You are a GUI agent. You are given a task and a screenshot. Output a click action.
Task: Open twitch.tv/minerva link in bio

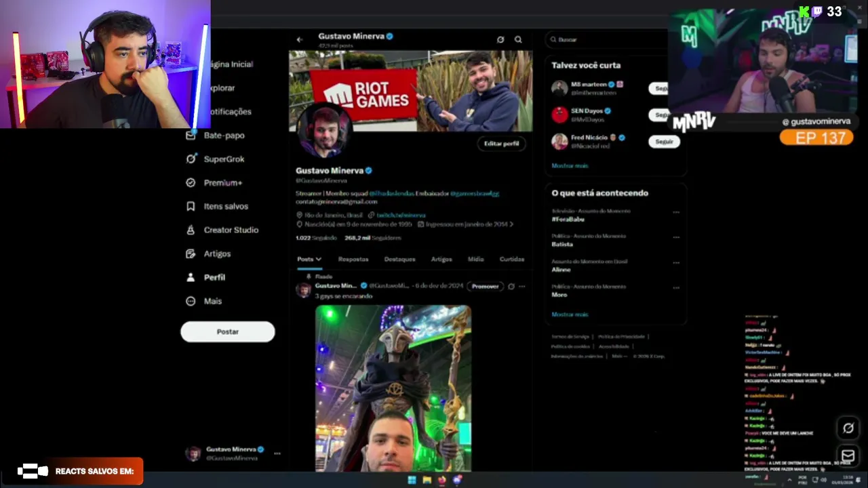(401, 216)
